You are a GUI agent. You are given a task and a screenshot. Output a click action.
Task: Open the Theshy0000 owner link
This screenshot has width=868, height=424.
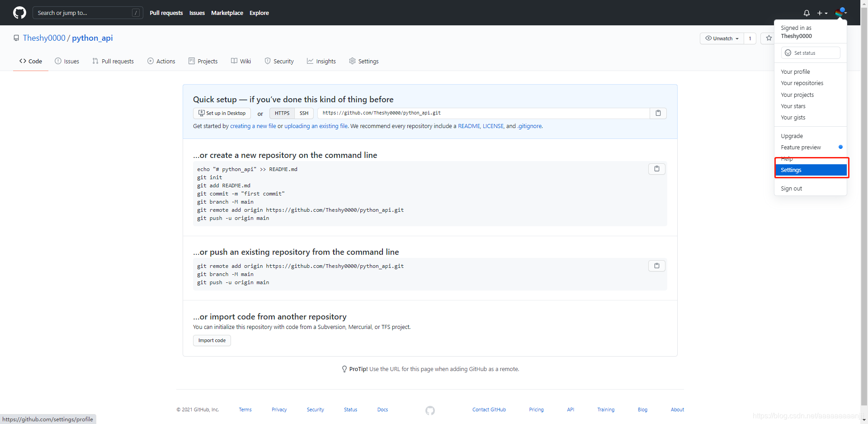44,38
